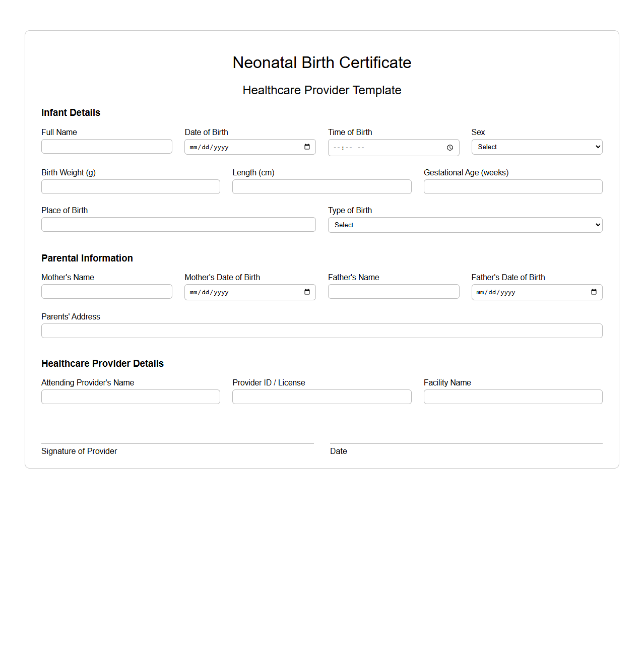Open the Time of Birth clock picker
Image resolution: width=644 pixels, height=655 pixels.
pos(449,148)
